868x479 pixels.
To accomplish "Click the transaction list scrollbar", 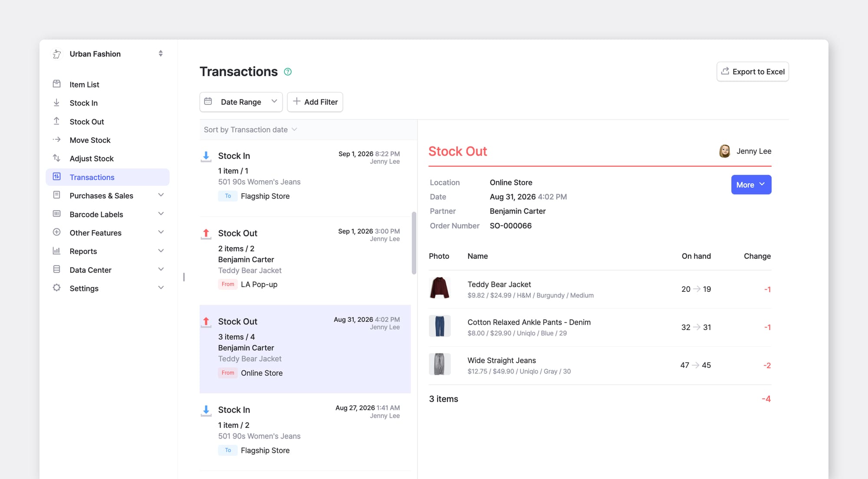I will (x=414, y=243).
